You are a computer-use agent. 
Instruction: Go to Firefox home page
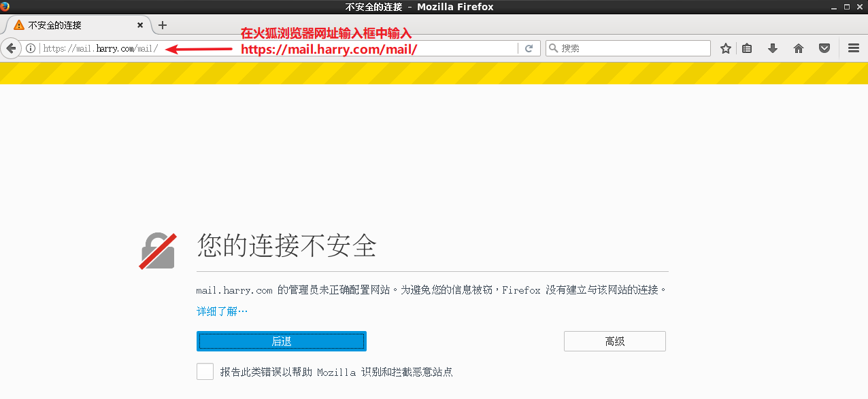[799, 48]
